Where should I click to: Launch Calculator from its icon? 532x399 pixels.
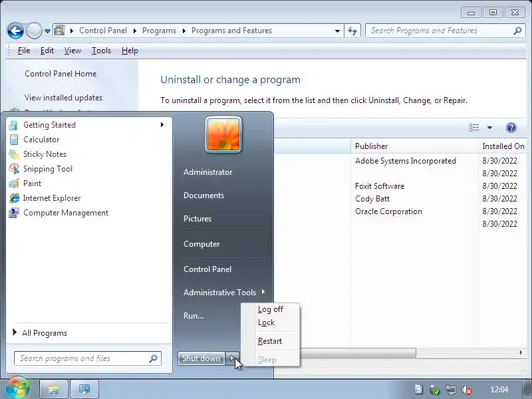click(14, 140)
